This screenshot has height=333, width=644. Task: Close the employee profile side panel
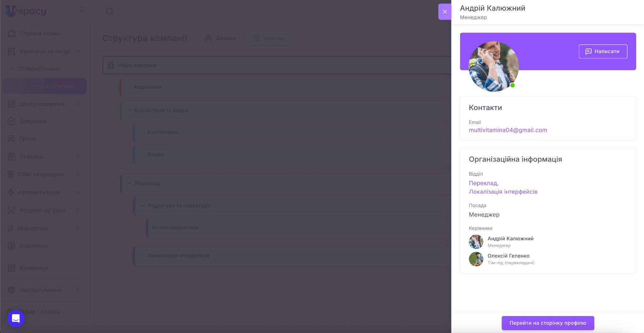tap(445, 12)
